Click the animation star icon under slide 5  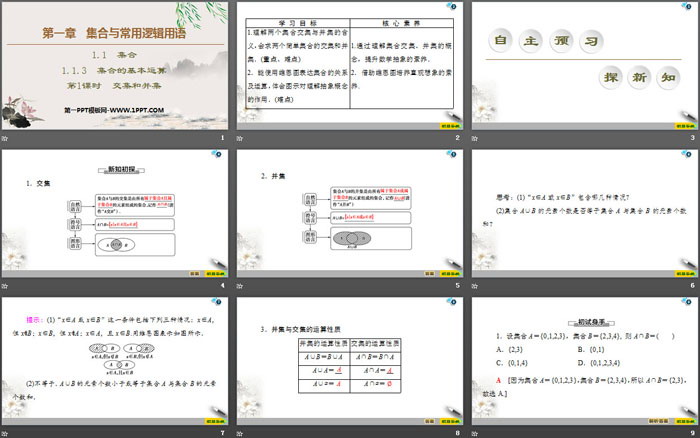240,286
